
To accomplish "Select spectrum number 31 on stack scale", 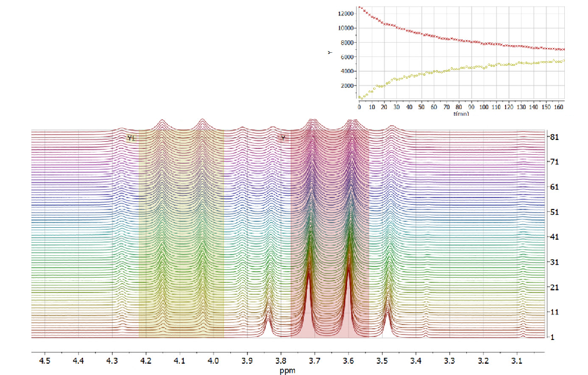I will tap(554, 262).
